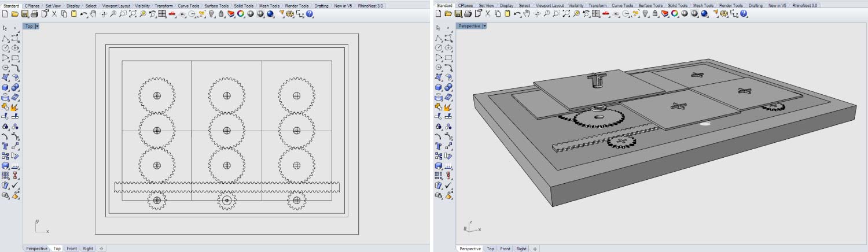
Task: Open CPlanes toolbar tab in left window
Action: point(31,5)
